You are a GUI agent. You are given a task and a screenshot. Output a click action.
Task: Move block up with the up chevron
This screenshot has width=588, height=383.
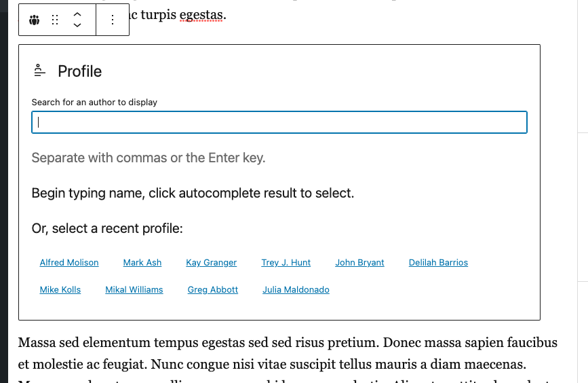pyautogui.click(x=77, y=15)
